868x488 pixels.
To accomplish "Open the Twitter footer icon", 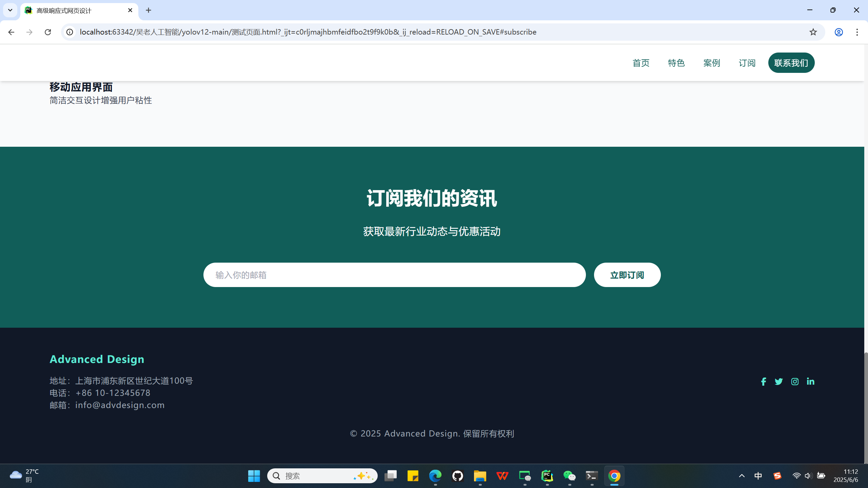I will (779, 382).
